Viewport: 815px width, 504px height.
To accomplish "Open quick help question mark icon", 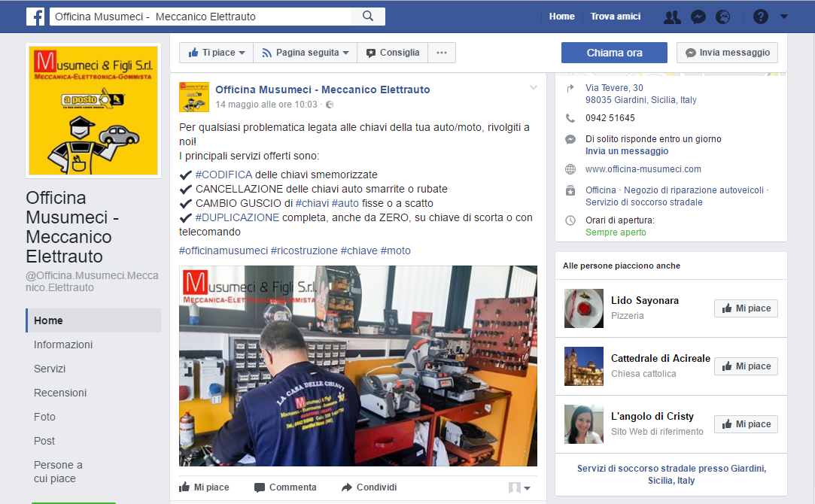I will (760, 17).
